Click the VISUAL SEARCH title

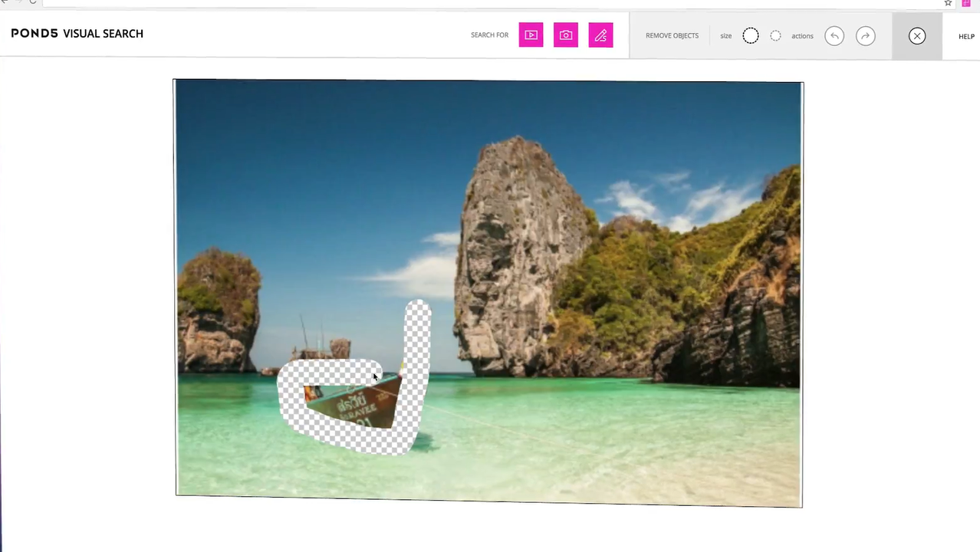pos(103,34)
